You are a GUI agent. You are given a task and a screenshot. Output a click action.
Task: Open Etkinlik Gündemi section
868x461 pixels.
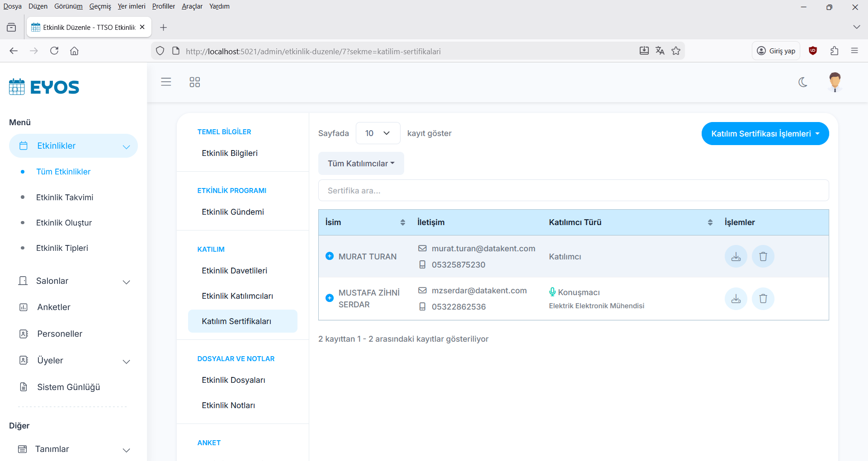233,212
